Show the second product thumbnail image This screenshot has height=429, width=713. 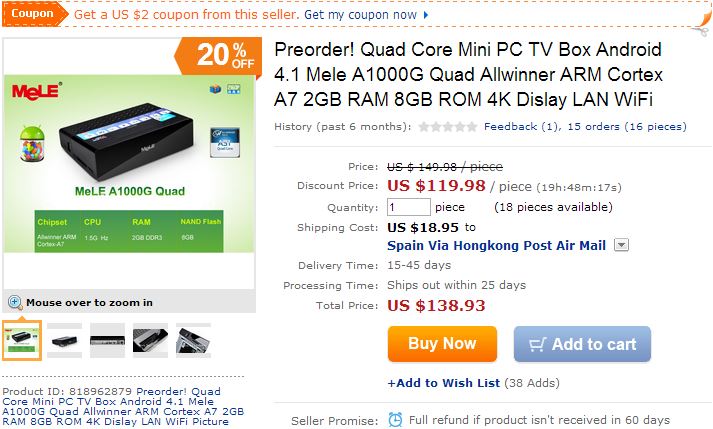pos(64,340)
